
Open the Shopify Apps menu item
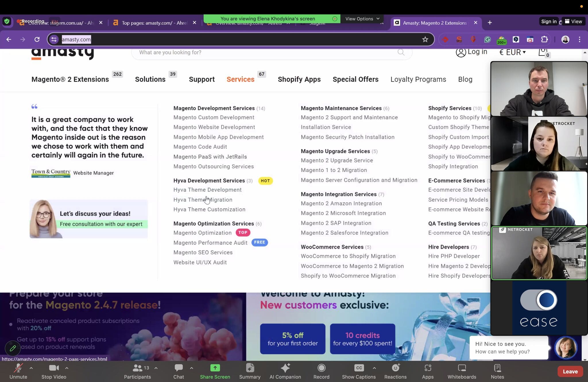pyautogui.click(x=299, y=79)
